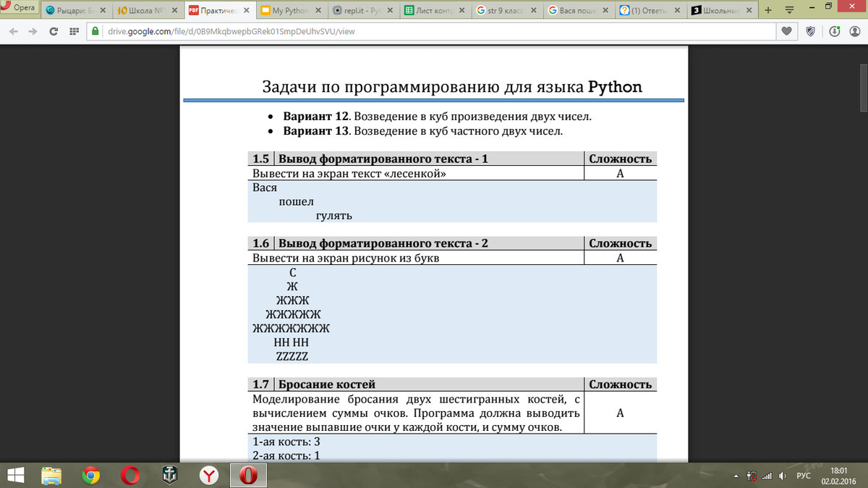Click the heart bookmark icon in address bar
This screenshot has height=488, width=868.
pyautogui.click(x=786, y=33)
